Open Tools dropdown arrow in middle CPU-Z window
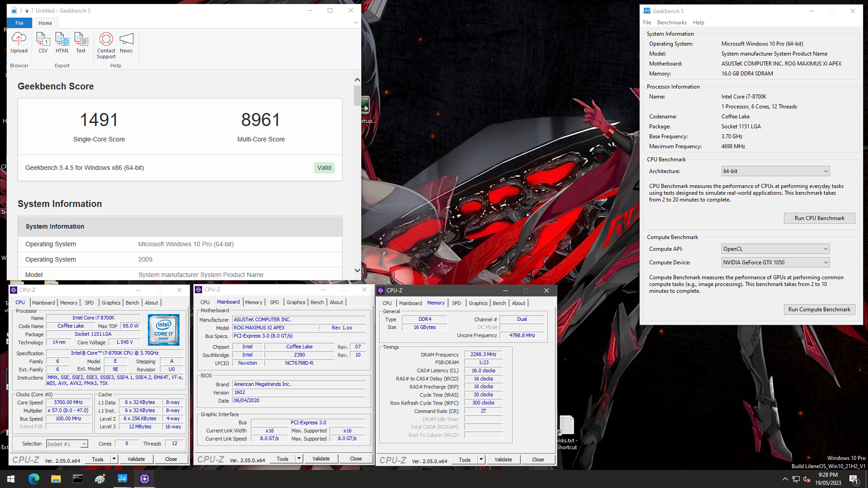This screenshot has height=488, width=868. point(299,459)
